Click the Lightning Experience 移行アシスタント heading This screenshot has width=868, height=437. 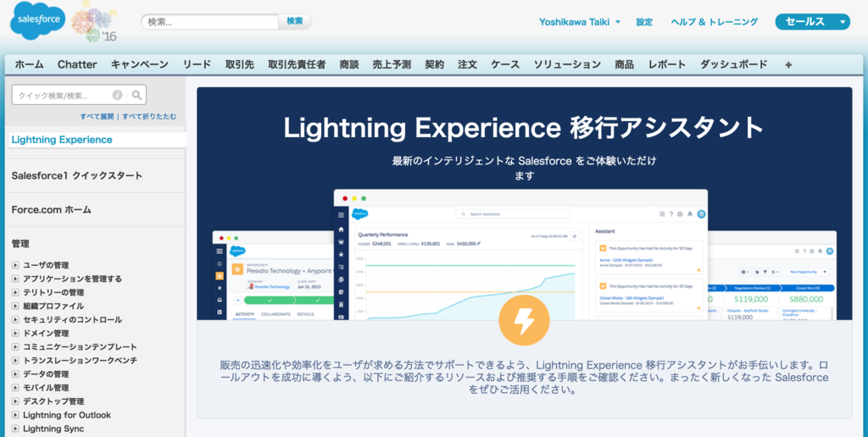(x=524, y=128)
